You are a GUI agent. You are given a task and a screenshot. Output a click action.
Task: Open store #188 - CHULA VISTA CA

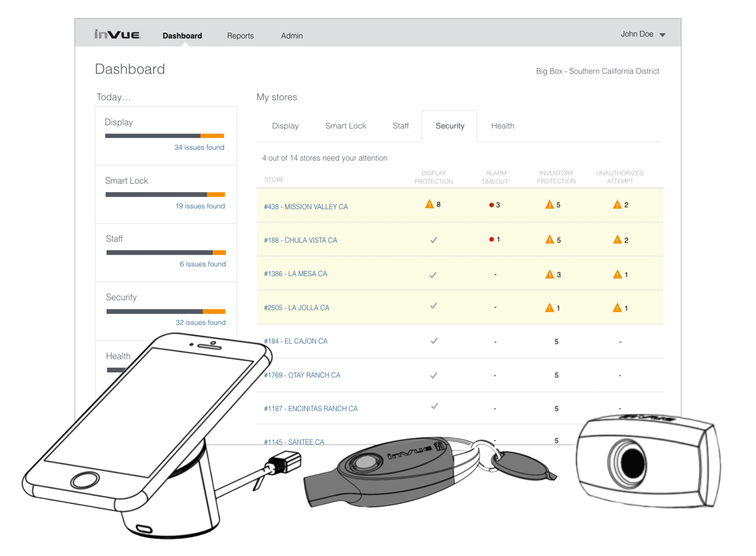300,240
